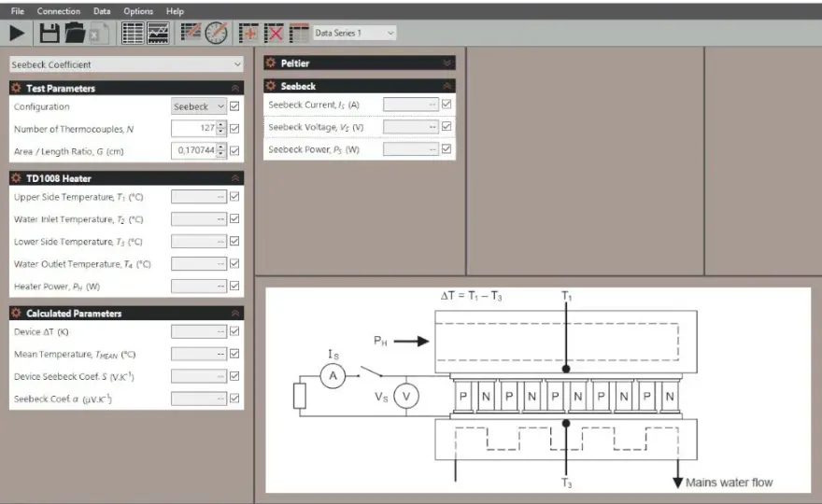Open the Connection menu
This screenshot has height=504, width=822.
58,11
